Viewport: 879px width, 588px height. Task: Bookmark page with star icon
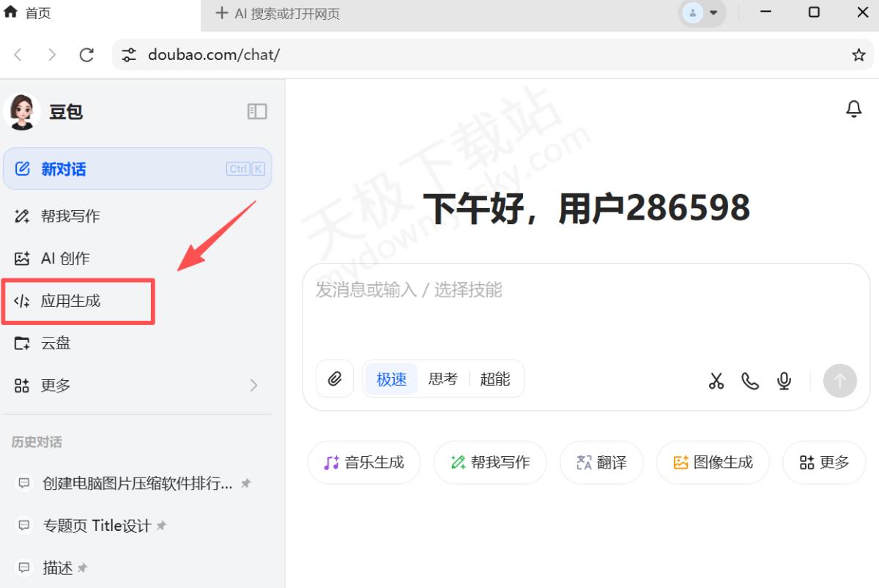858,55
